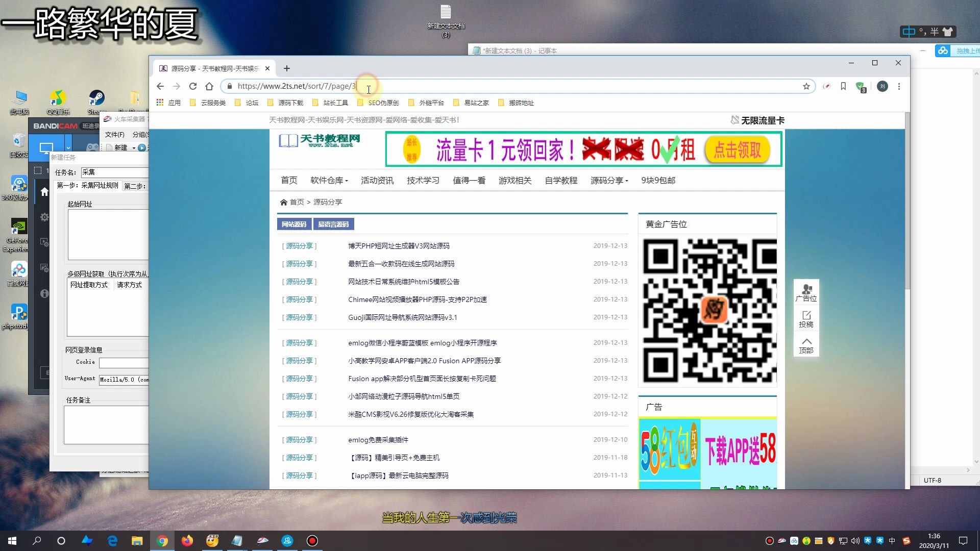This screenshot has width=980, height=551.
Task: Click the Chrome profile avatar
Action: point(883,86)
